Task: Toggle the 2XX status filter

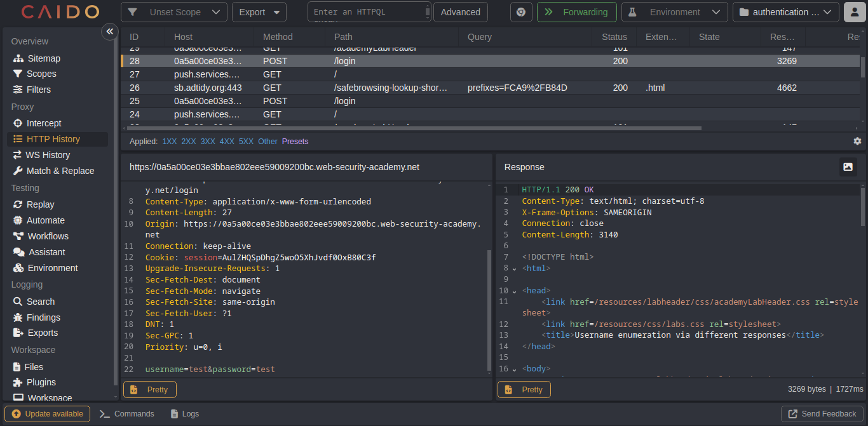Action: pyautogui.click(x=188, y=142)
